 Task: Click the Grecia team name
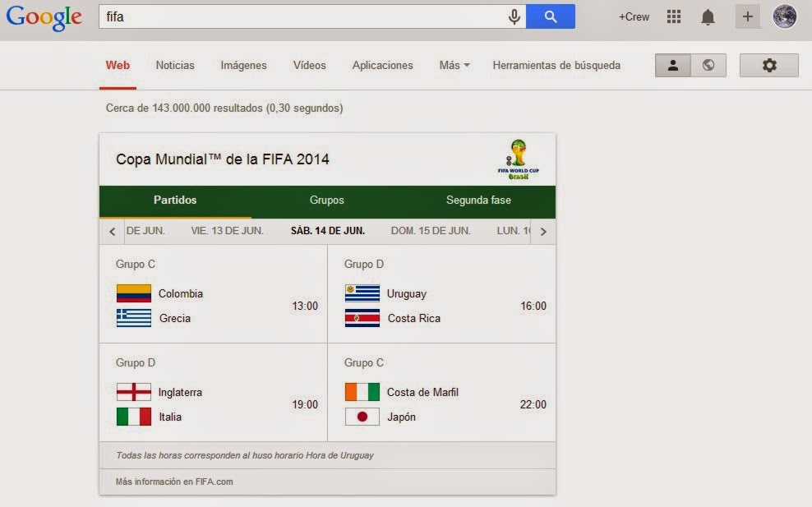(175, 319)
